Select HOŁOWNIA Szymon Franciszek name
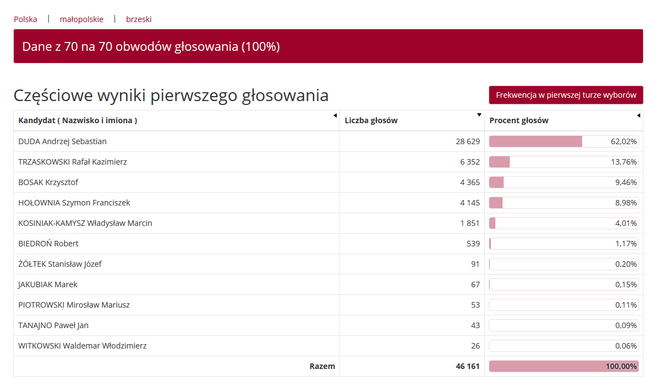 (x=74, y=202)
